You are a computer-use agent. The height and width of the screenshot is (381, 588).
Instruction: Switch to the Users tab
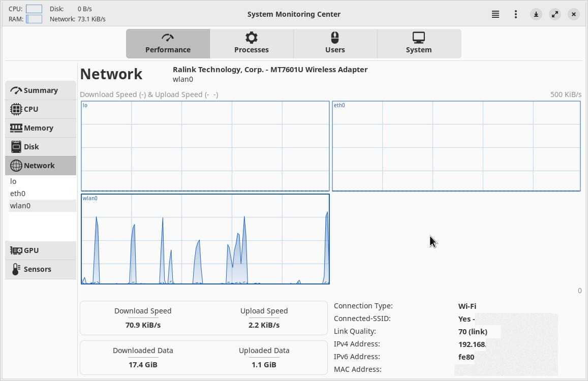point(335,44)
